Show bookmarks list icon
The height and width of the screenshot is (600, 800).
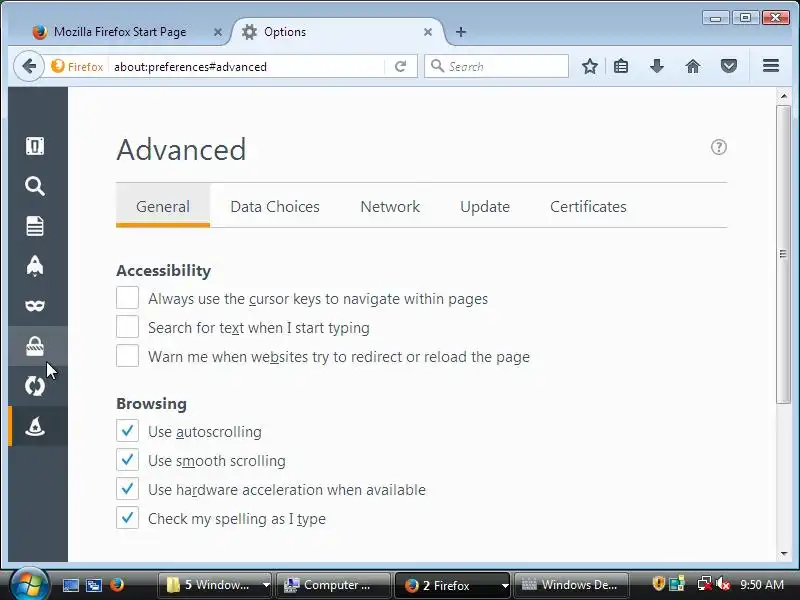coord(621,66)
